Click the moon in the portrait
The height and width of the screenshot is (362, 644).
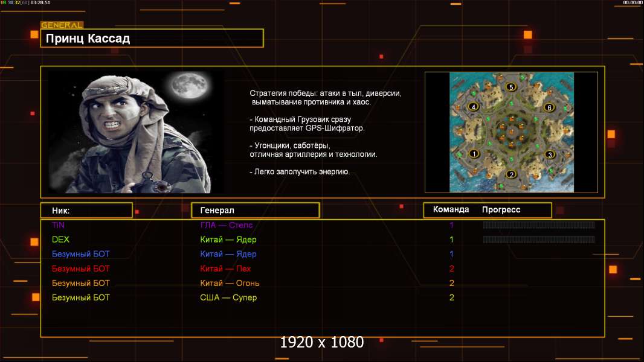[190, 85]
